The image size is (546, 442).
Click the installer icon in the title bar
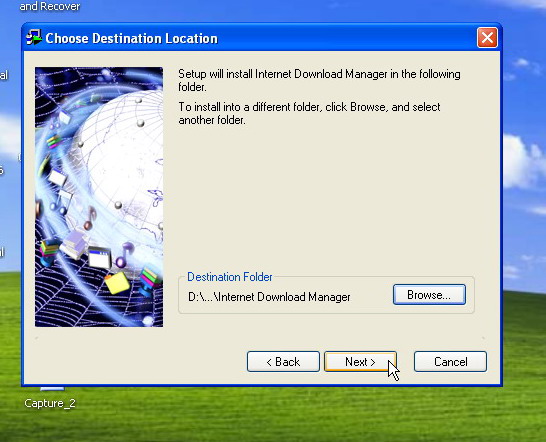(34, 38)
